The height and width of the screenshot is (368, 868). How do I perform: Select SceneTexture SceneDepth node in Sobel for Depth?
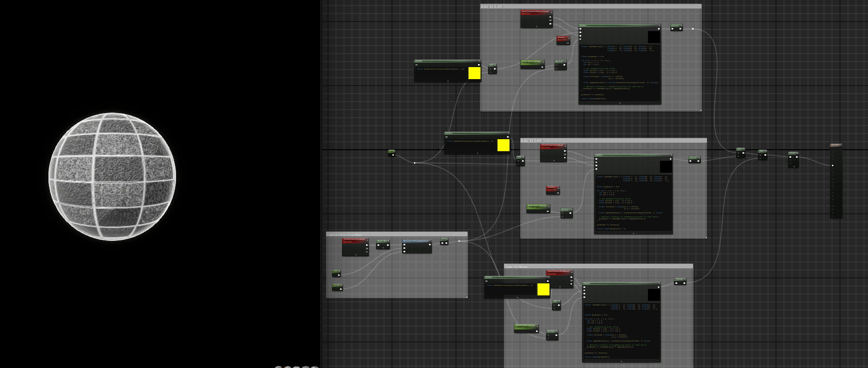point(553,146)
